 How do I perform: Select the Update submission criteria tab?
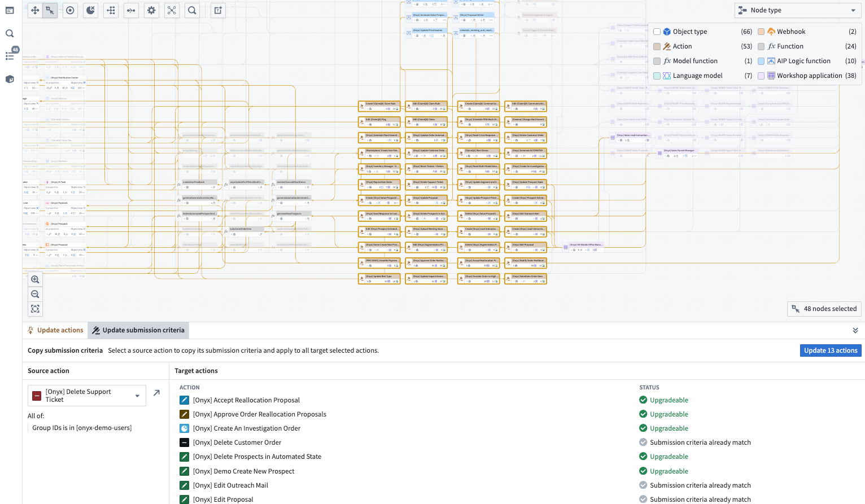tap(138, 330)
